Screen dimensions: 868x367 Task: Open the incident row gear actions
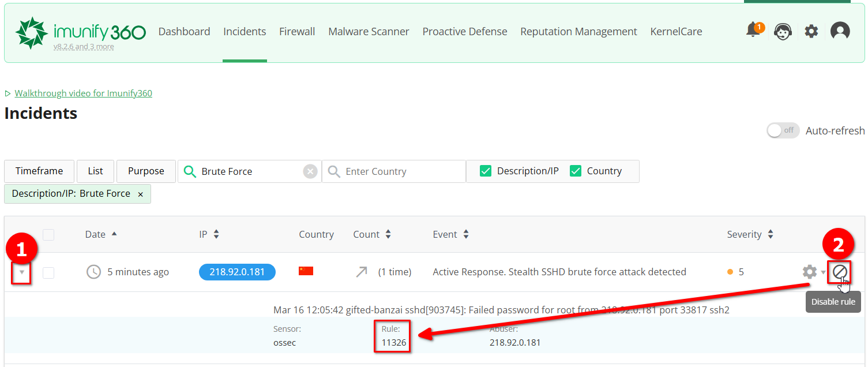point(810,272)
